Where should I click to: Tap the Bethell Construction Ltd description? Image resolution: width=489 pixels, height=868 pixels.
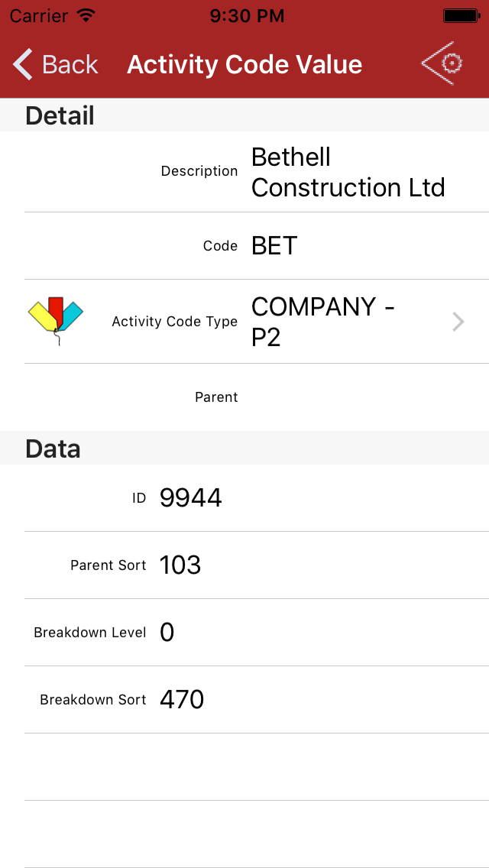click(x=348, y=172)
